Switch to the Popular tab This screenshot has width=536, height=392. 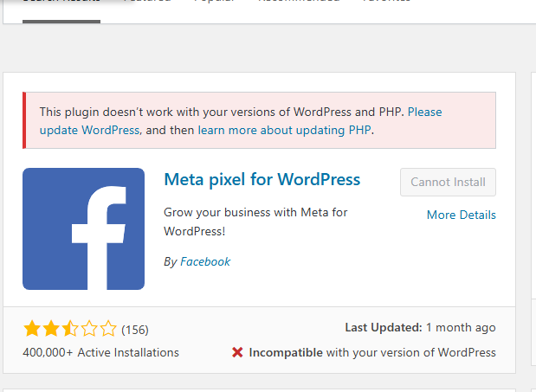(x=215, y=2)
